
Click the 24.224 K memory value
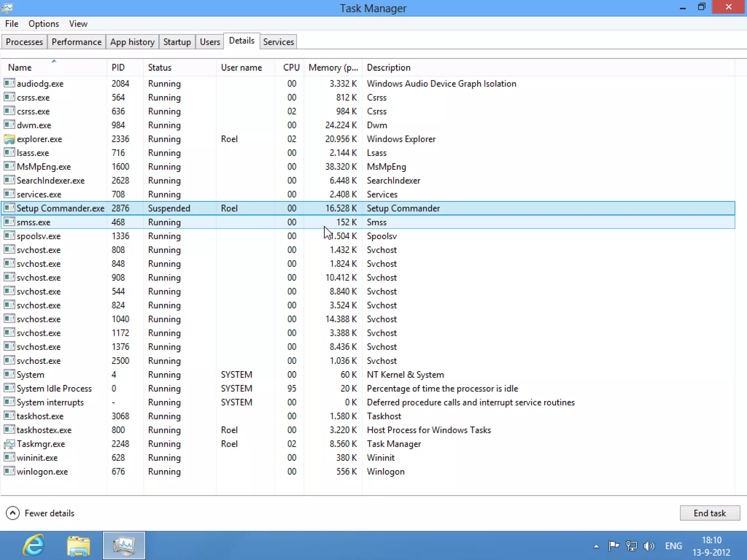pos(341,125)
